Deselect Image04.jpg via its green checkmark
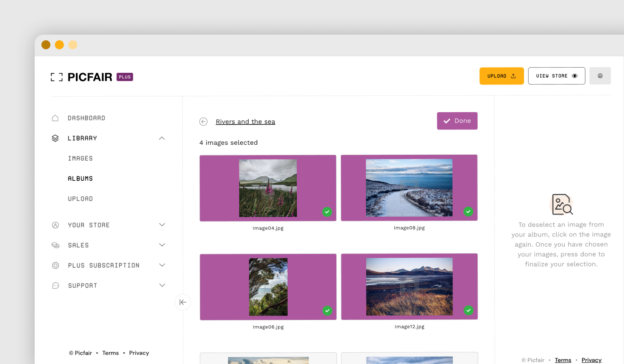 pos(327,212)
